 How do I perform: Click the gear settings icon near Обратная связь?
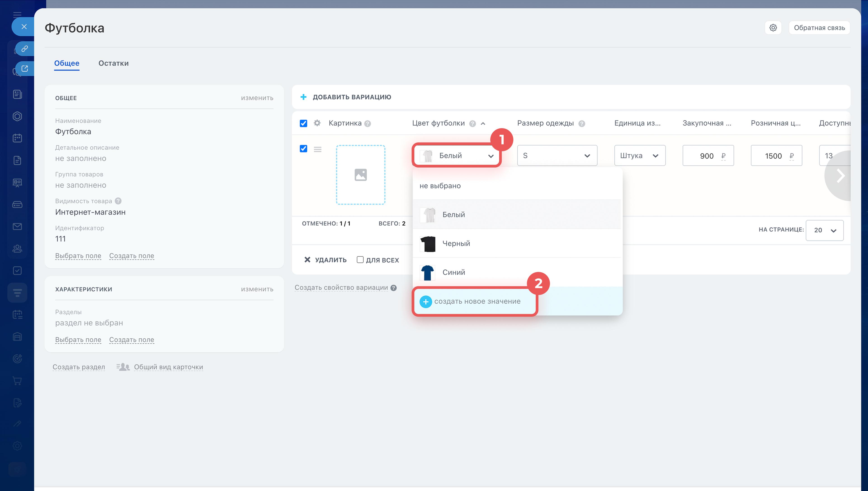tap(773, 28)
